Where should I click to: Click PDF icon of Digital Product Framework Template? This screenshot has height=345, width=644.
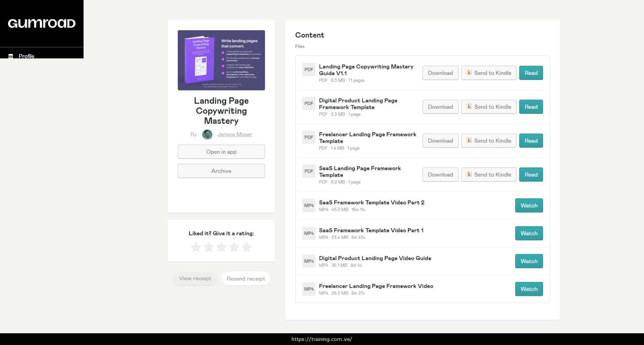click(309, 103)
